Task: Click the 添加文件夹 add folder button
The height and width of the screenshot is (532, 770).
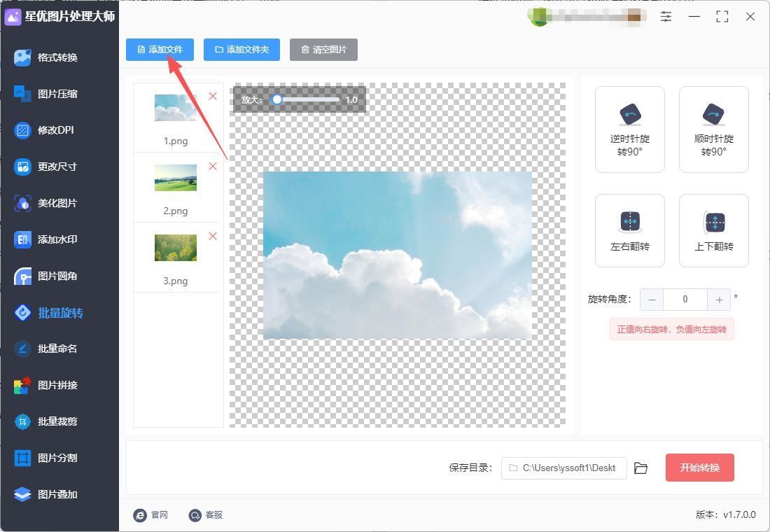Action: click(241, 50)
